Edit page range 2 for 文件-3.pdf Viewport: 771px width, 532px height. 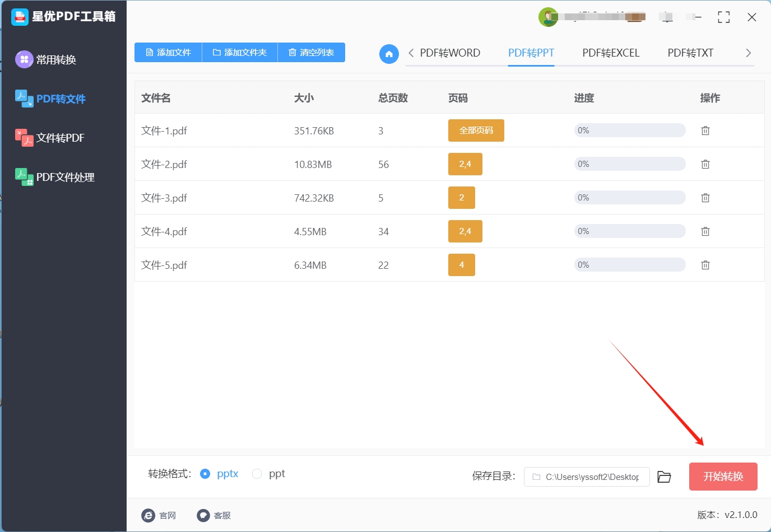(x=462, y=198)
